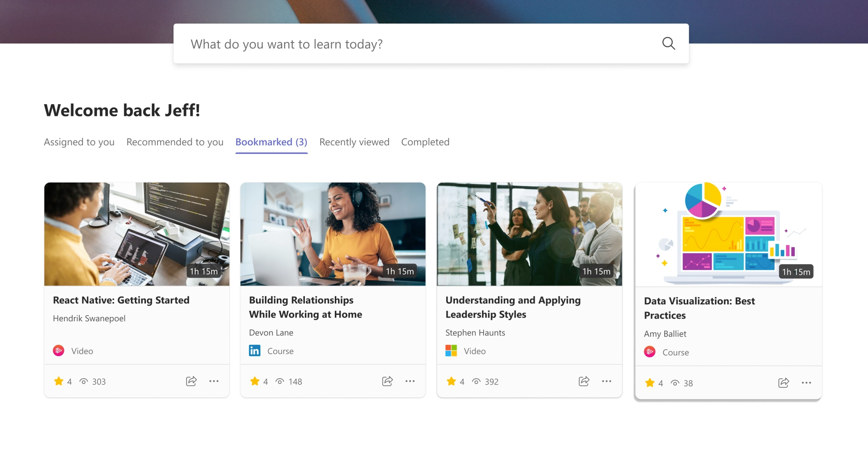Click the 1h 15m duration badge on Leadership Styles
This screenshot has height=467, width=868.
[x=597, y=271]
